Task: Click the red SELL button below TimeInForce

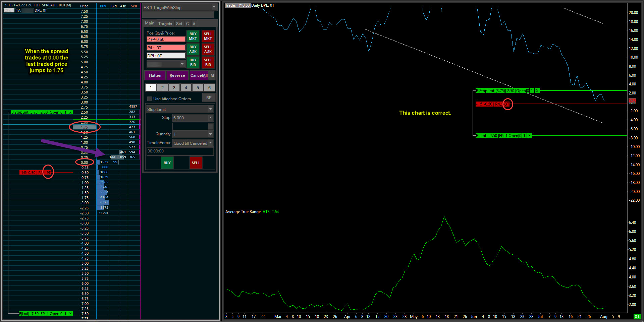Action: (196, 163)
